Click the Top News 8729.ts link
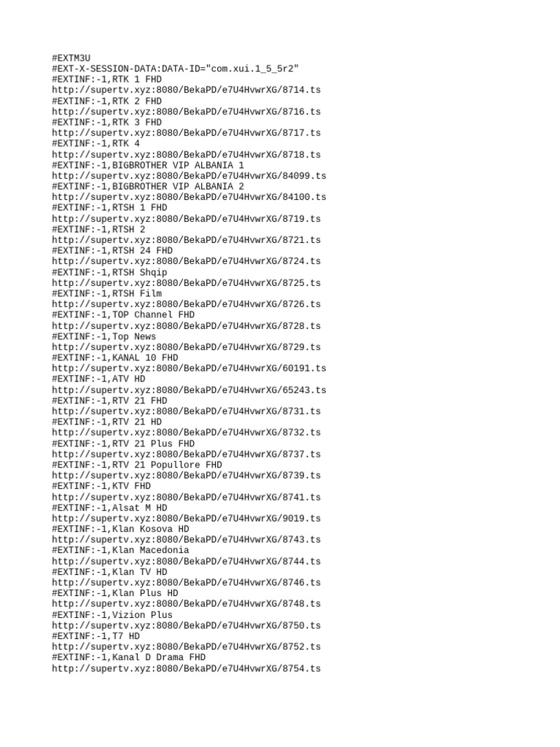560x747 pixels. (186, 347)
